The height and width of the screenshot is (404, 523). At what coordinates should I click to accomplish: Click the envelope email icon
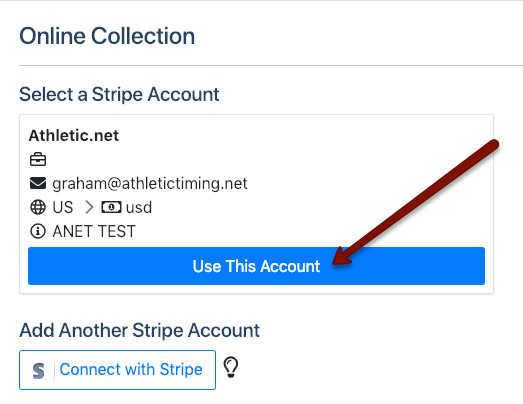tap(38, 183)
